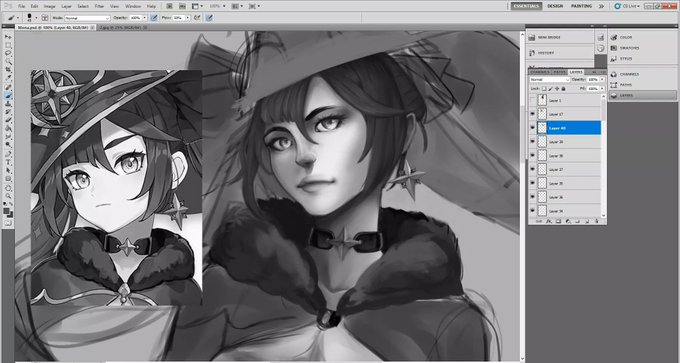
Task: Select the Healing Brush tool
Action: pyautogui.click(x=8, y=86)
